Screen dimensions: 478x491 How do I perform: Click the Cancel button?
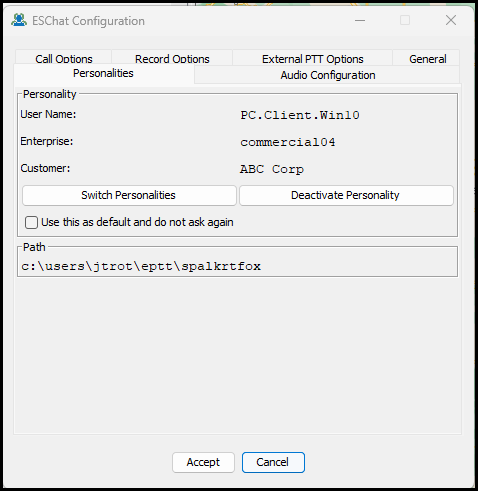tap(273, 462)
